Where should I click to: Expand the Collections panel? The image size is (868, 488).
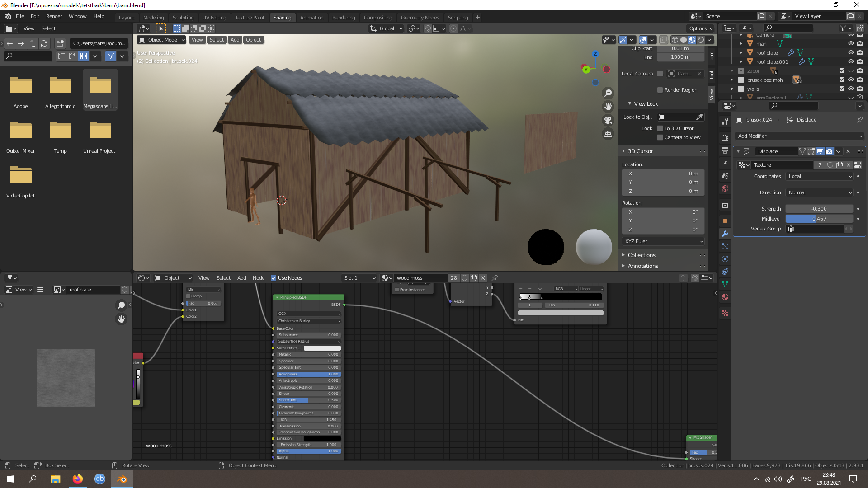(x=641, y=255)
